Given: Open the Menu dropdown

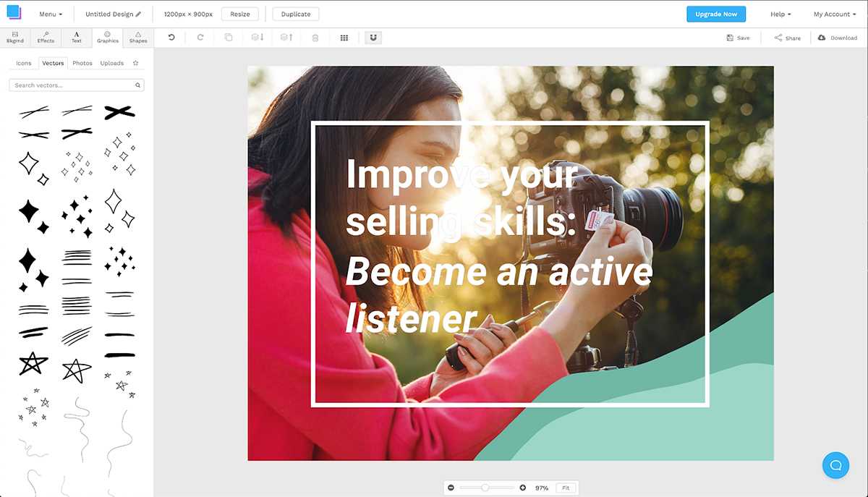Looking at the screenshot, I should [51, 14].
